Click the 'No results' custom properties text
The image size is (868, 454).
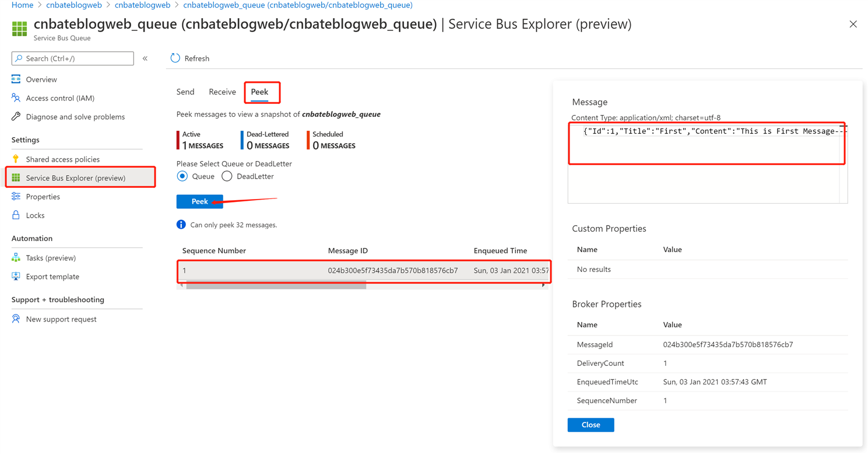point(593,269)
